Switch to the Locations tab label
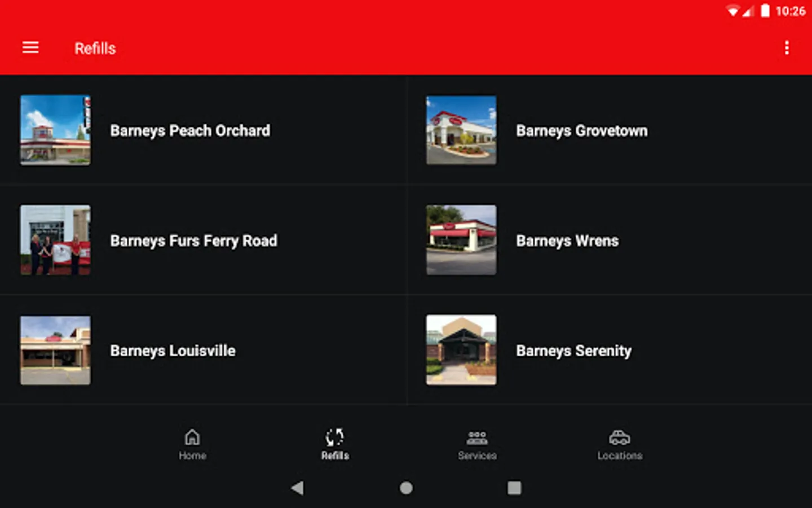The width and height of the screenshot is (812, 508). 620,456
